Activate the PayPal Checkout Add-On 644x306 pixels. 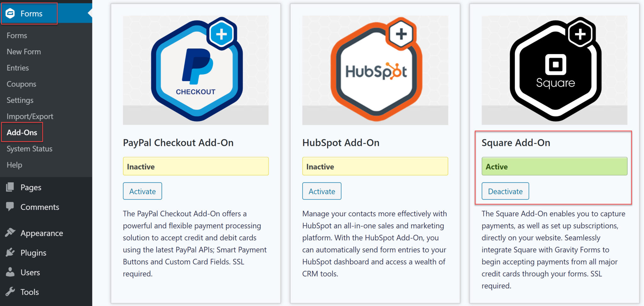tap(142, 191)
